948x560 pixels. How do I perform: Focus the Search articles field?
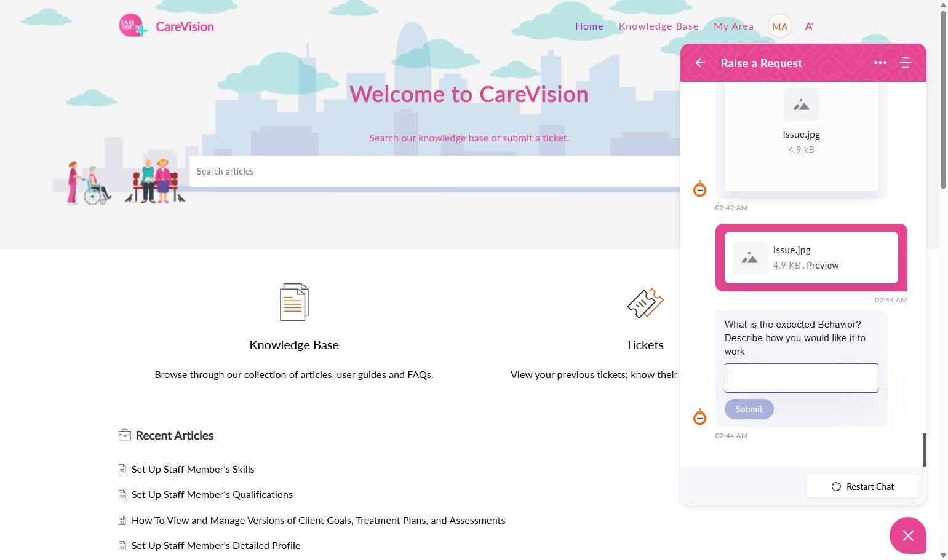435,172
